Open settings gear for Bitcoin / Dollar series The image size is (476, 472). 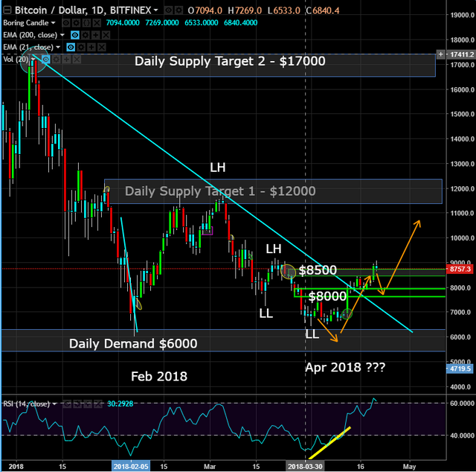point(178,10)
